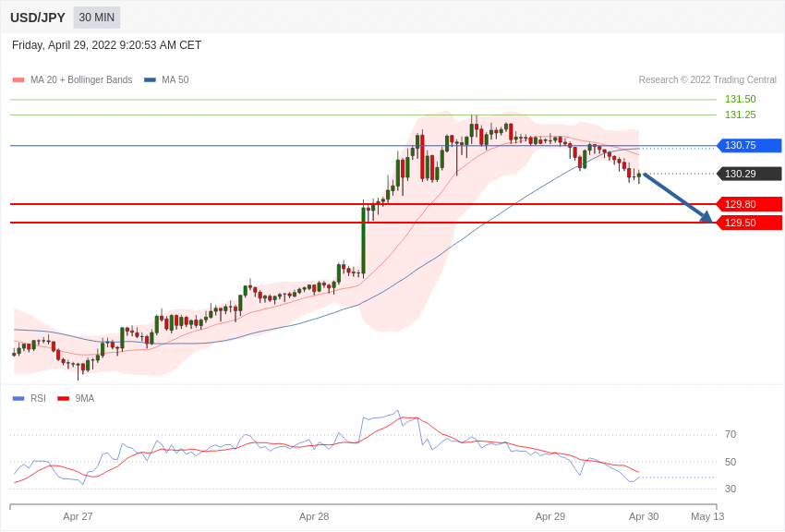
Task: Click the 30 MIN timeframe button
Action: tap(97, 18)
